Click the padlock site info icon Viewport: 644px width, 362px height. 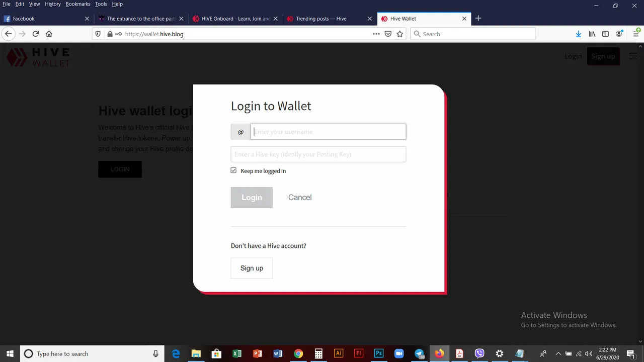pyautogui.click(x=110, y=34)
